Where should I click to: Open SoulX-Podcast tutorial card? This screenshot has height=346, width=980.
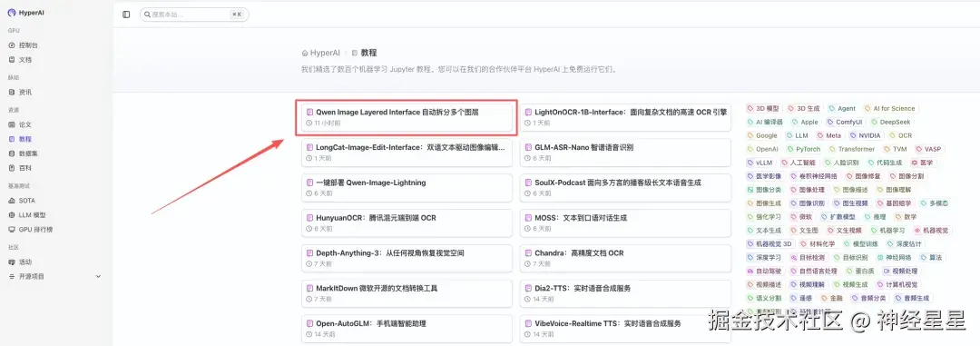point(625,188)
